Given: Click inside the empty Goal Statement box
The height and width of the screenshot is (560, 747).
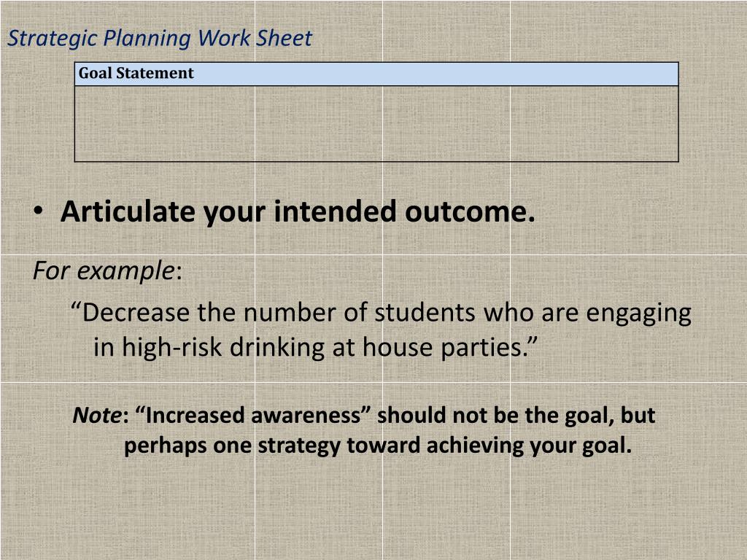Looking at the screenshot, I should click(376, 123).
